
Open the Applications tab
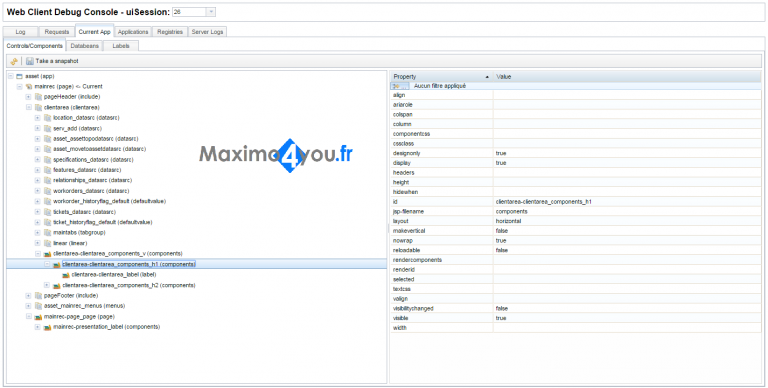tap(133, 32)
